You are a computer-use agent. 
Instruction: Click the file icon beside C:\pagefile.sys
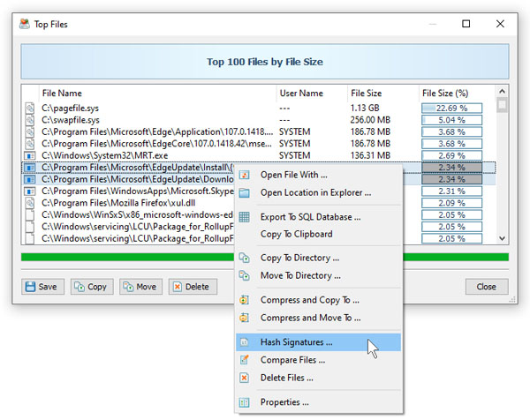[x=30, y=108]
